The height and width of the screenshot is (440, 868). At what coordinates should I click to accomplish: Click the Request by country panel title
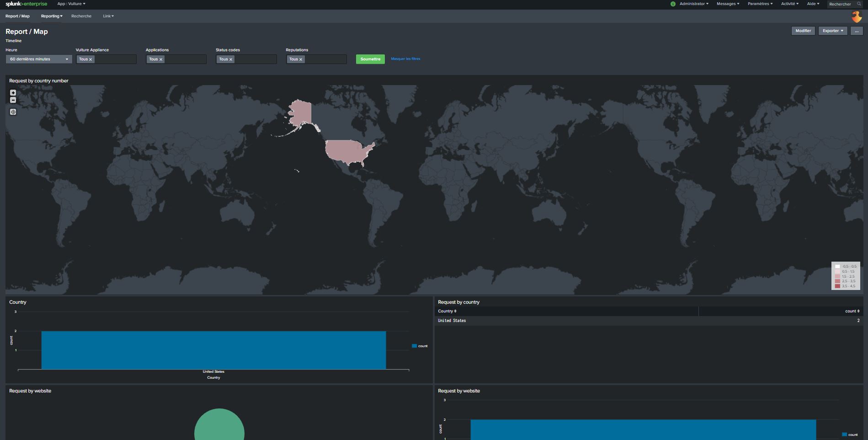[x=458, y=302]
